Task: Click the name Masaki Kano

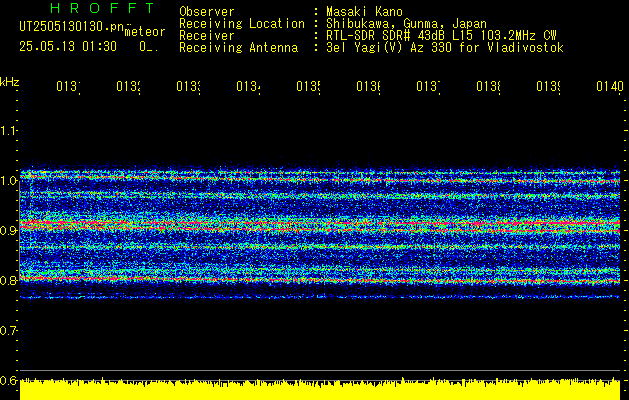Action: coord(364,12)
